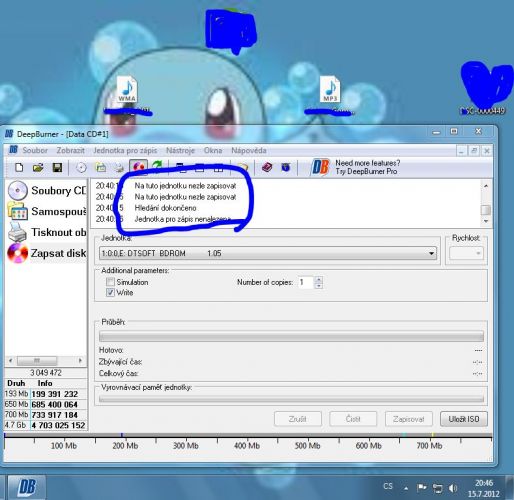Enable the Simulation checkbox

coord(110,282)
